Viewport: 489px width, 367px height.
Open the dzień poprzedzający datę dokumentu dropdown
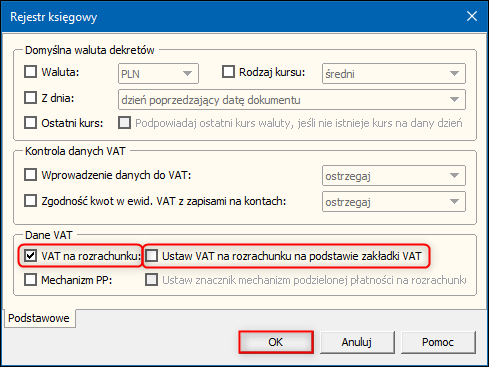pos(292,99)
